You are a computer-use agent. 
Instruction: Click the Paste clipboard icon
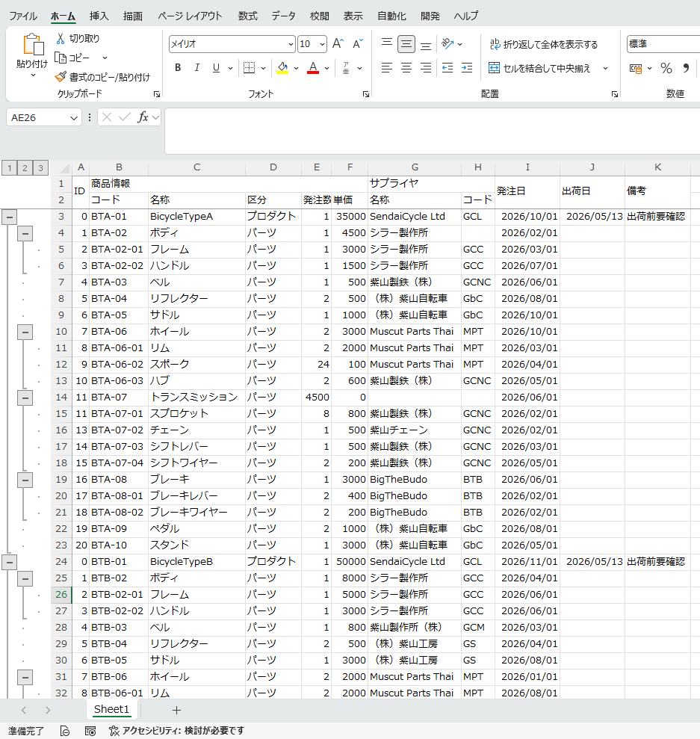coord(33,45)
